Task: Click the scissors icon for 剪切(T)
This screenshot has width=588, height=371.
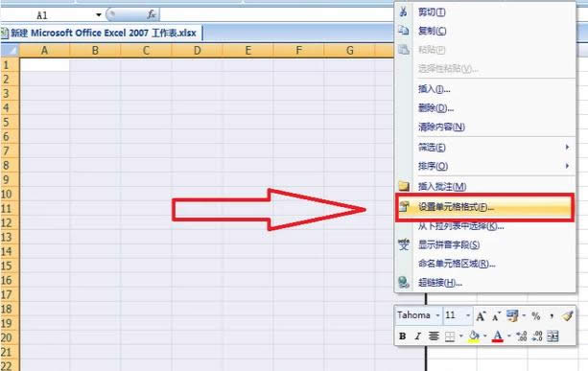Action: point(404,12)
